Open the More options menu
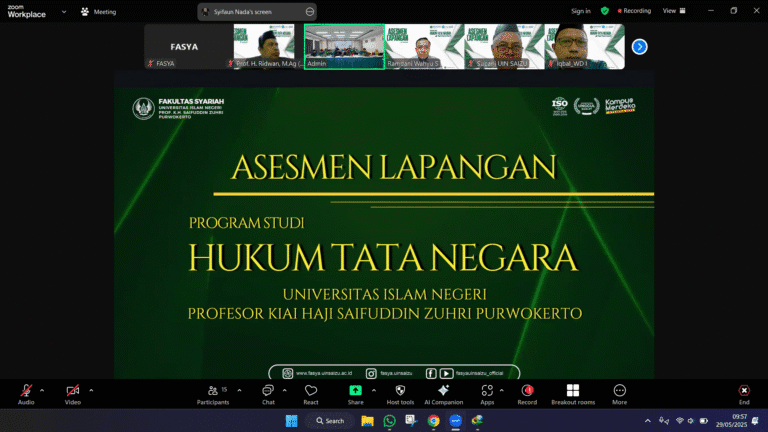The width and height of the screenshot is (768, 432). pyautogui.click(x=619, y=391)
